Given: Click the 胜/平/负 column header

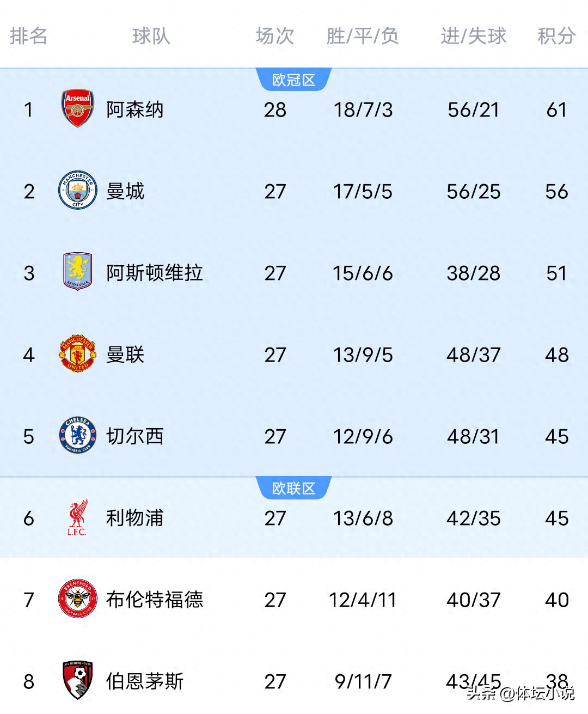Looking at the screenshot, I should click(x=363, y=36).
